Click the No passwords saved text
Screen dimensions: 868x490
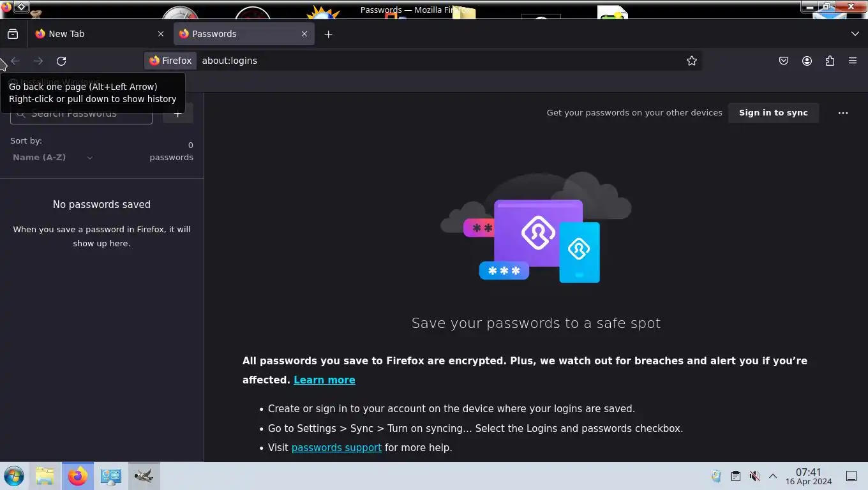pyautogui.click(x=101, y=205)
